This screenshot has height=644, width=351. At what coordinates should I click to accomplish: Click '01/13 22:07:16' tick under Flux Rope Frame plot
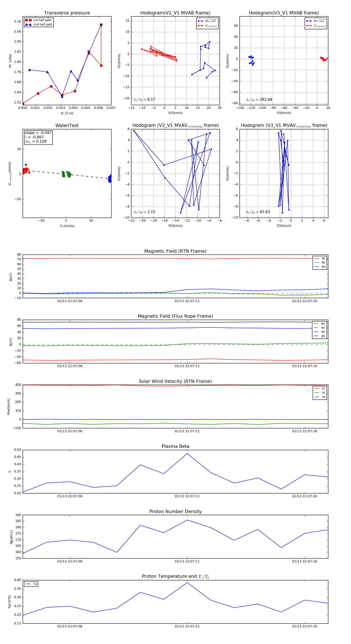(305, 366)
